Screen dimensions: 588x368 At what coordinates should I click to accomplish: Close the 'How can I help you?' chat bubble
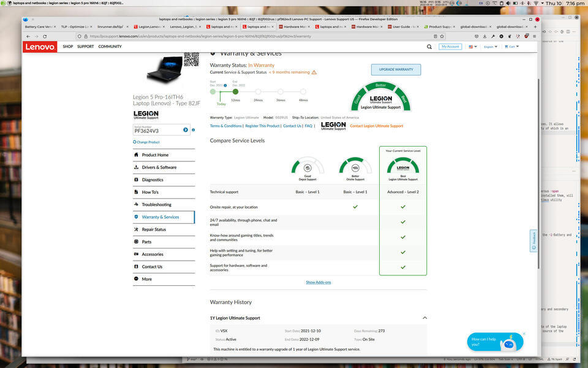[x=524, y=334]
